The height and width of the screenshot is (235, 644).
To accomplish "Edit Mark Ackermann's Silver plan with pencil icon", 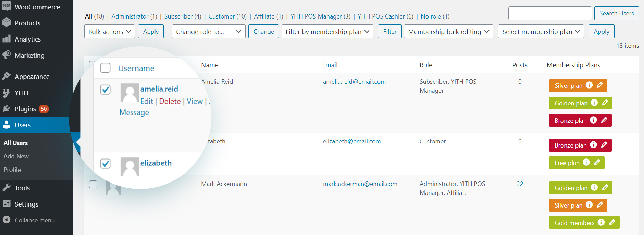I will (600, 205).
